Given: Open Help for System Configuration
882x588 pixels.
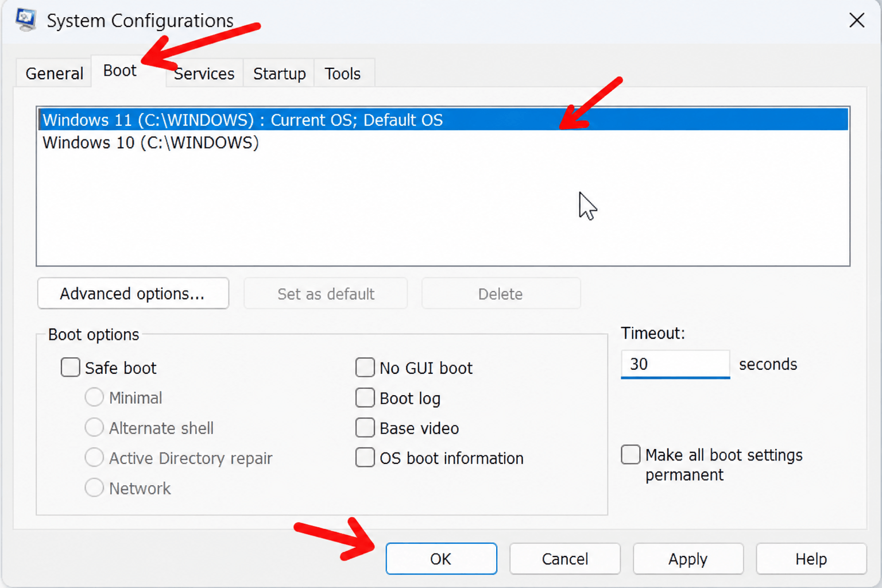Looking at the screenshot, I should point(811,559).
